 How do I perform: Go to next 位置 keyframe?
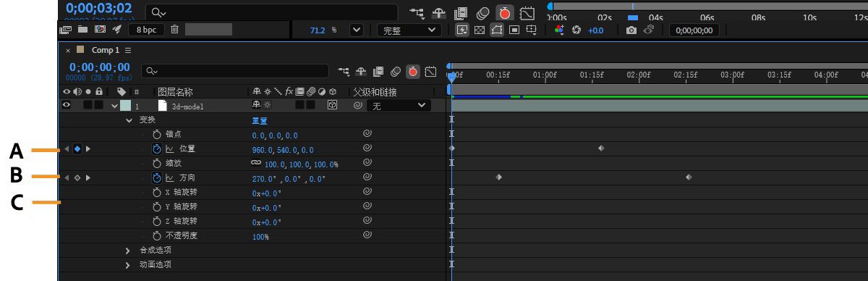point(88,148)
